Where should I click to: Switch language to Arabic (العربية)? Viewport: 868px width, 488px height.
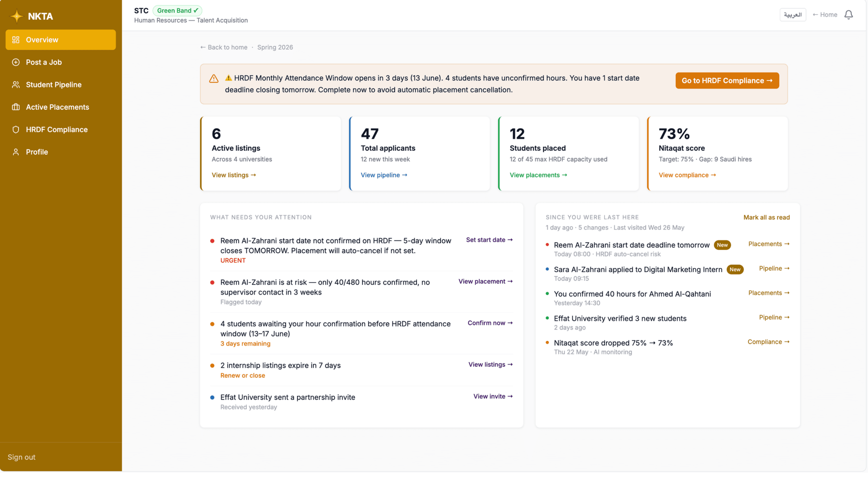(x=792, y=15)
